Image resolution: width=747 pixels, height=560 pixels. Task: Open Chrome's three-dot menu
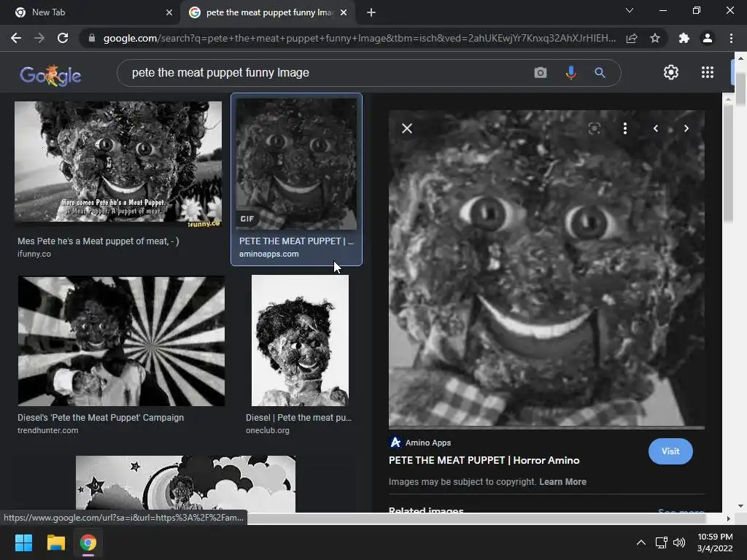[x=731, y=38]
